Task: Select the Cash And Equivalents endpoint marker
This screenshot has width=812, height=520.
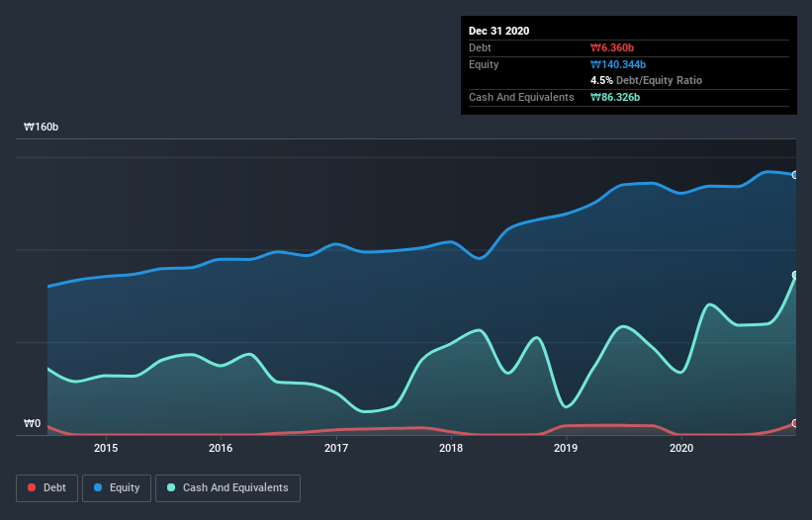Action: [795, 275]
